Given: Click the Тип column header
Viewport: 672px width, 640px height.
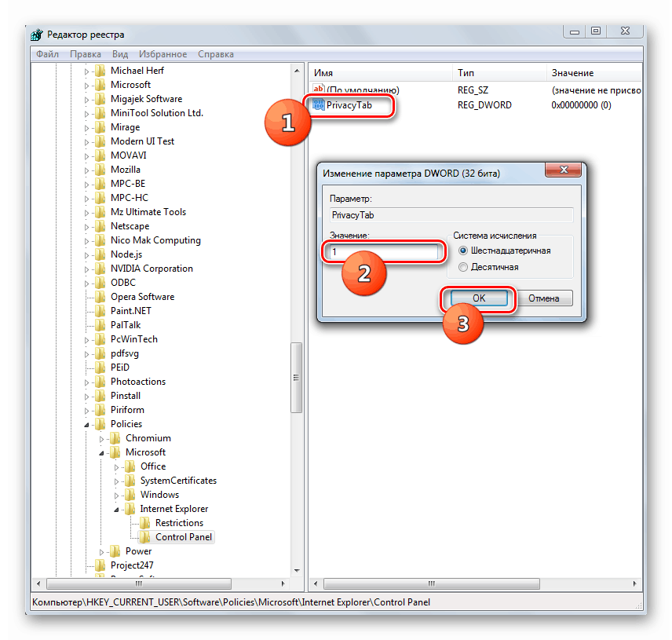Looking at the screenshot, I should click(x=500, y=73).
